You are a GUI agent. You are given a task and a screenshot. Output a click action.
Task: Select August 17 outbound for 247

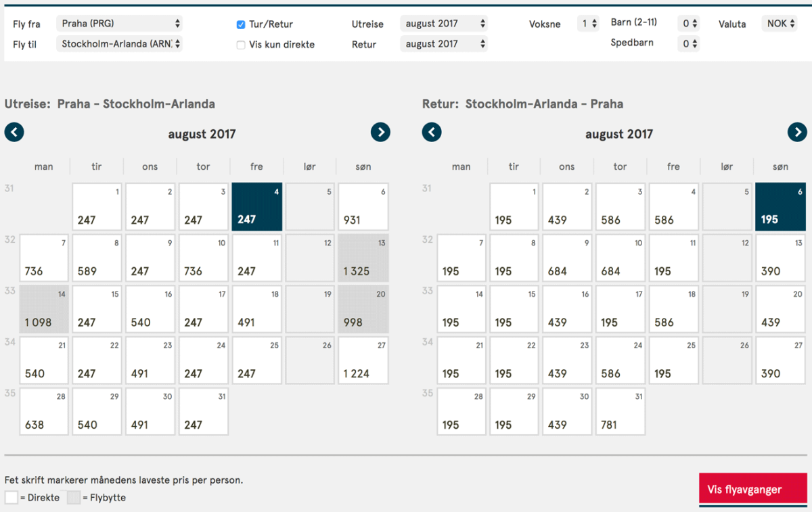(204, 310)
